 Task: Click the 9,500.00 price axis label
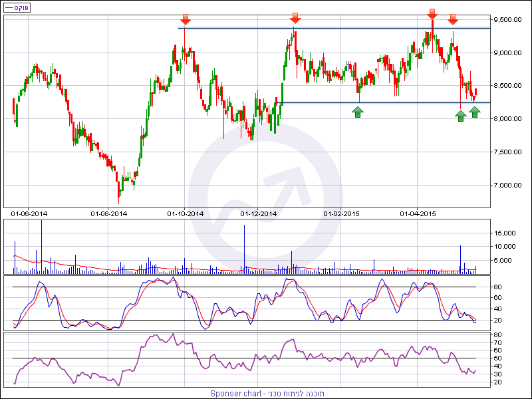pyautogui.click(x=511, y=20)
